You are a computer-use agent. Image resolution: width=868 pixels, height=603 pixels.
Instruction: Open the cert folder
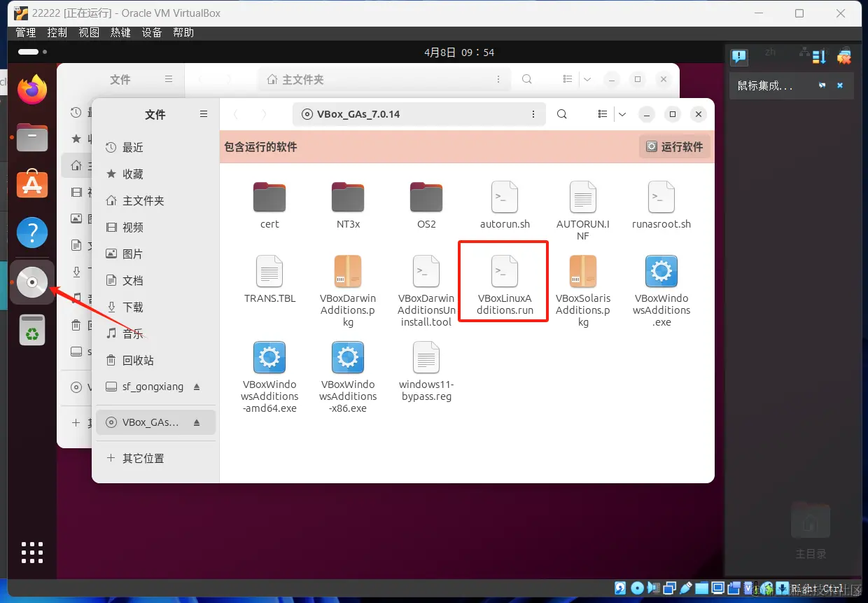click(269, 205)
